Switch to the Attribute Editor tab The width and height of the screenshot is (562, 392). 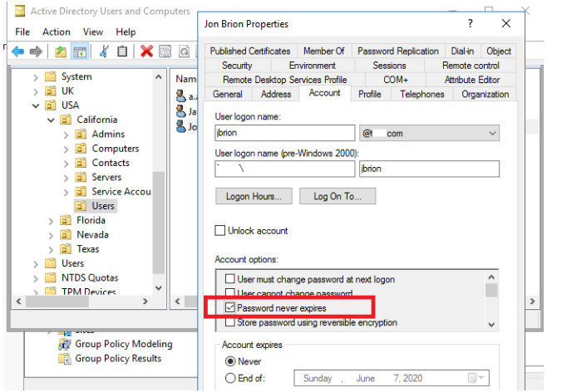click(471, 80)
